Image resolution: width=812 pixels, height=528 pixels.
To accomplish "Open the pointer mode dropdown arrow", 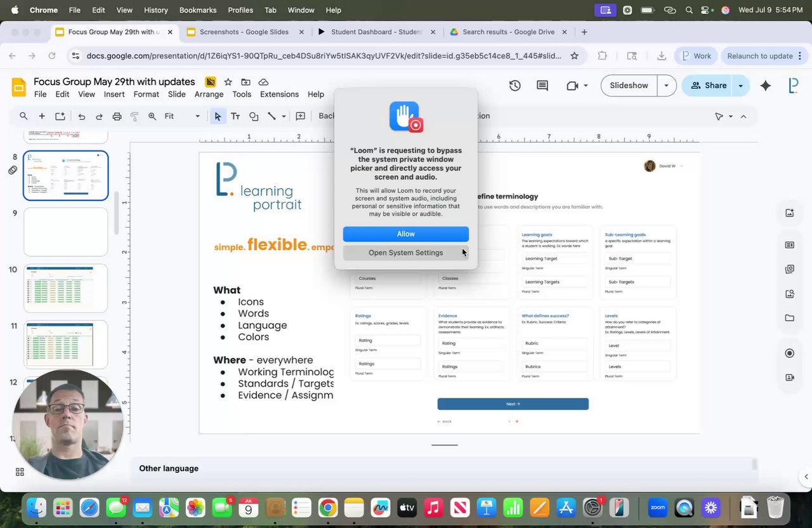I will pyautogui.click(x=731, y=116).
